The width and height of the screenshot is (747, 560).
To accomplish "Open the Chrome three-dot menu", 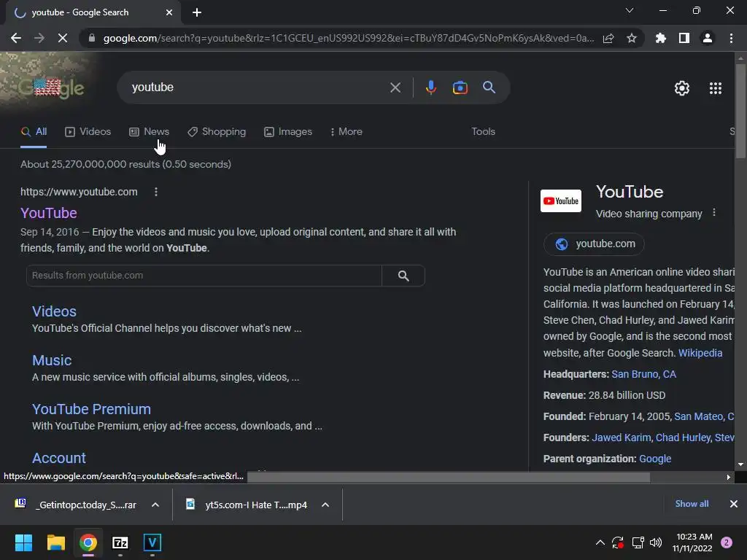I will [x=731, y=38].
